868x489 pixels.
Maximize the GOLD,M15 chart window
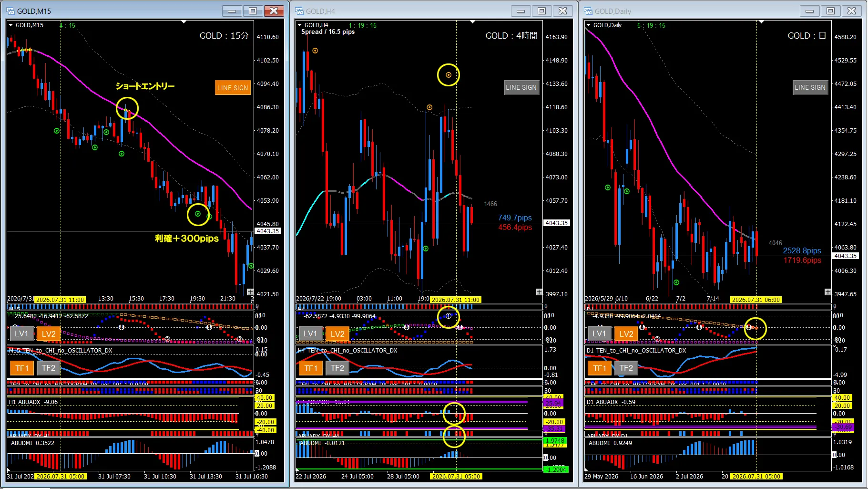click(x=253, y=11)
